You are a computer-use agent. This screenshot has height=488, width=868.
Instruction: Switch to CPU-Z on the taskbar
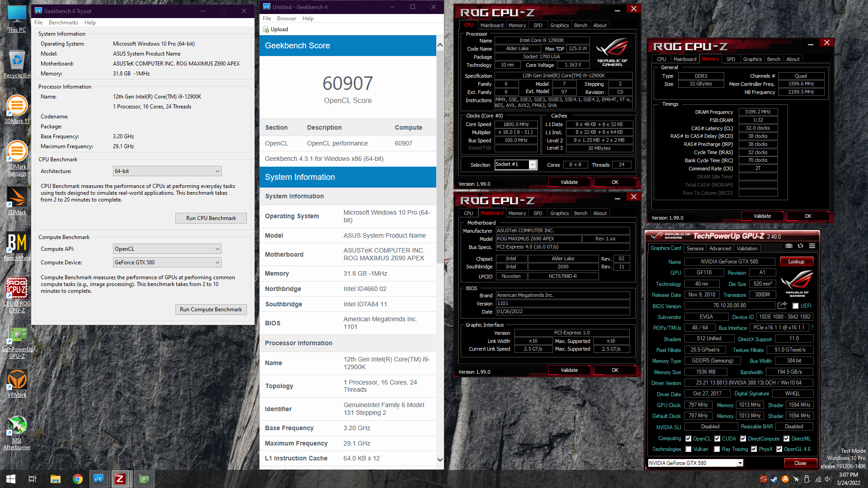click(120, 479)
